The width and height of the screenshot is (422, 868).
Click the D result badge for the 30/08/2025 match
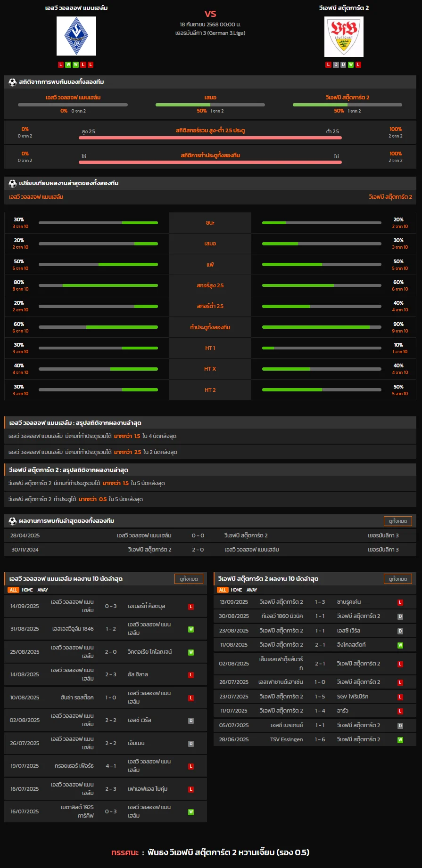pyautogui.click(x=400, y=617)
